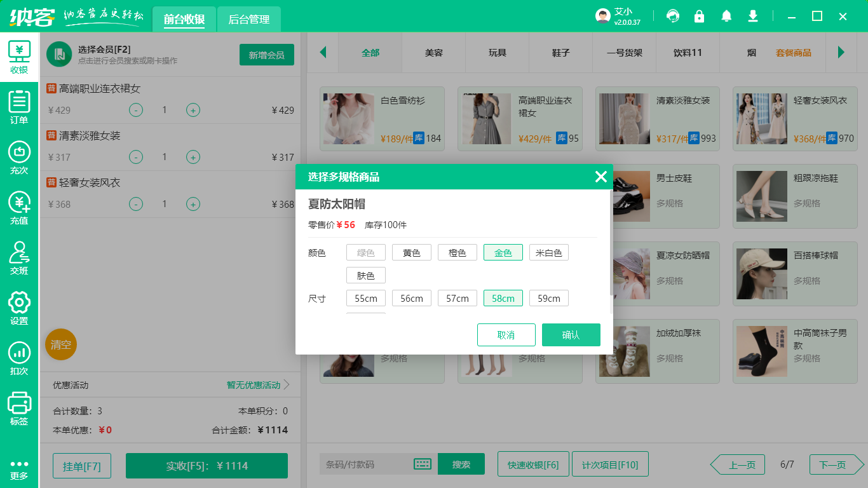Close the 选择多规格商品 dialog
The image size is (868, 488).
click(x=600, y=177)
